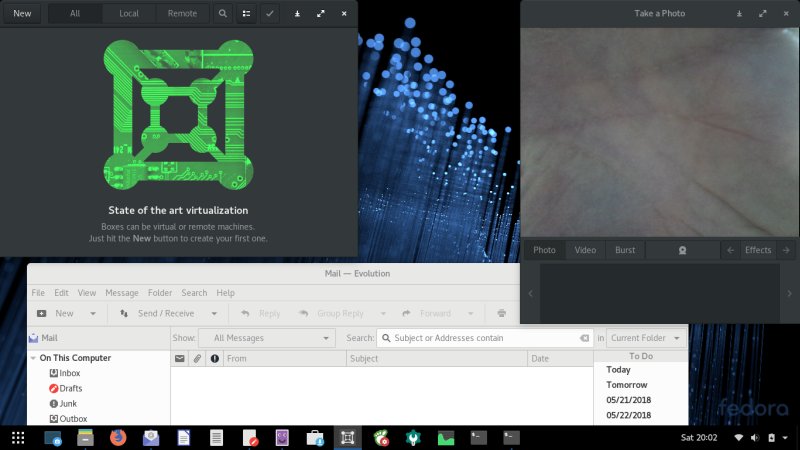The image size is (800, 450).
Task: Toggle selection mode checkmark in Boxes
Action: coord(271,14)
